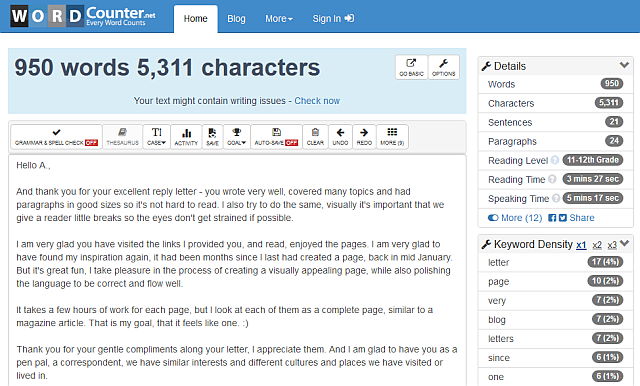Image resolution: width=640 pixels, height=386 pixels.
Task: Click keyword 'one' row
Action: pos(556,377)
